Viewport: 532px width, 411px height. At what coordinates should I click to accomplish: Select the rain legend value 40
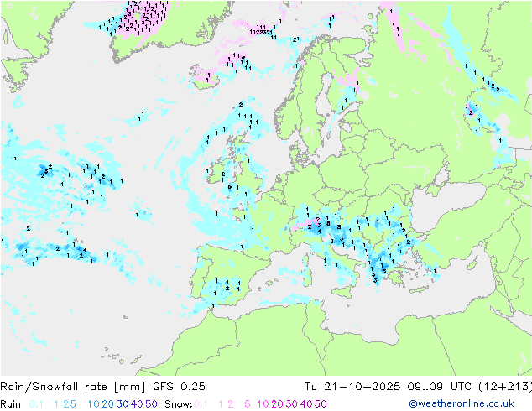(x=137, y=404)
